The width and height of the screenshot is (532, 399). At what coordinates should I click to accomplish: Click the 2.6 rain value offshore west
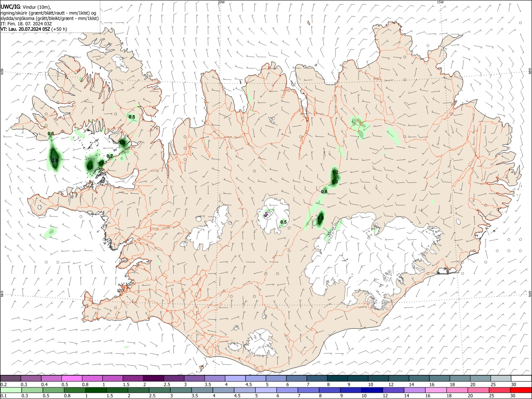point(55,160)
